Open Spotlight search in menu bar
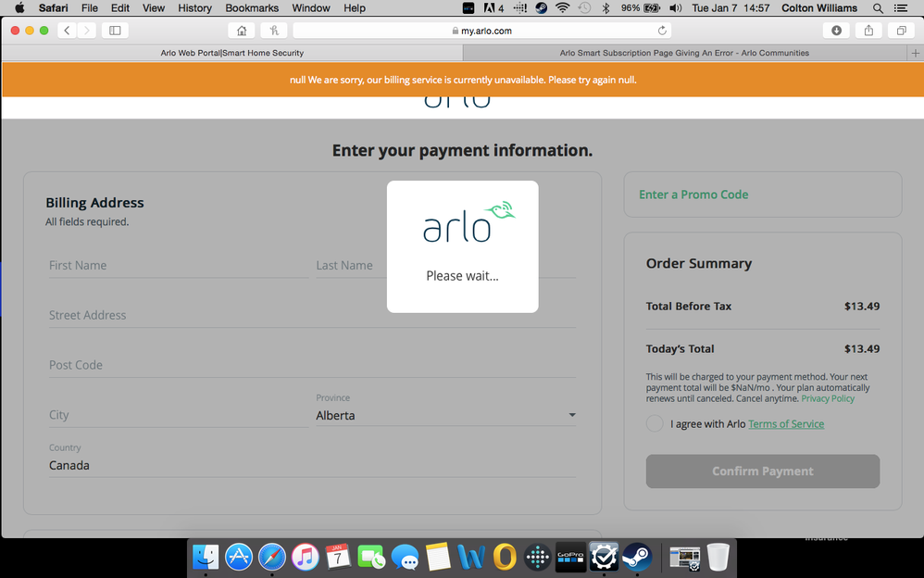Screen dimensions: 924x578 [878, 8]
